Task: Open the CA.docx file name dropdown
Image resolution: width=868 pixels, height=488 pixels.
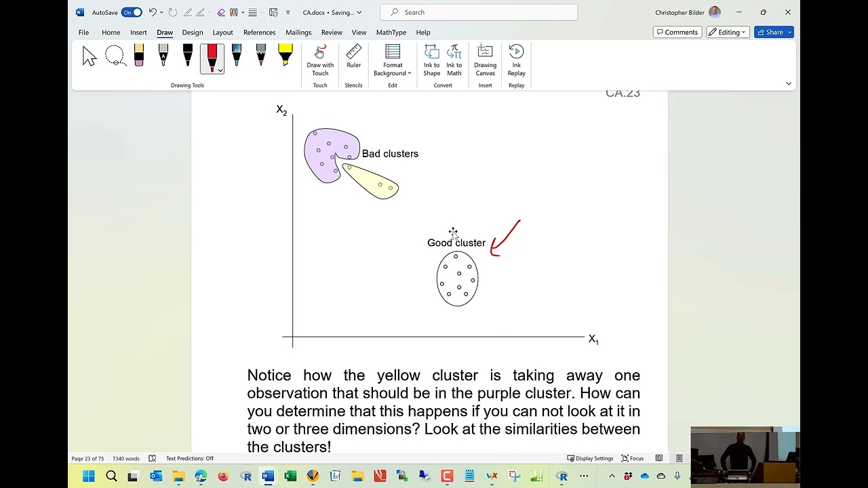Action: (332, 12)
